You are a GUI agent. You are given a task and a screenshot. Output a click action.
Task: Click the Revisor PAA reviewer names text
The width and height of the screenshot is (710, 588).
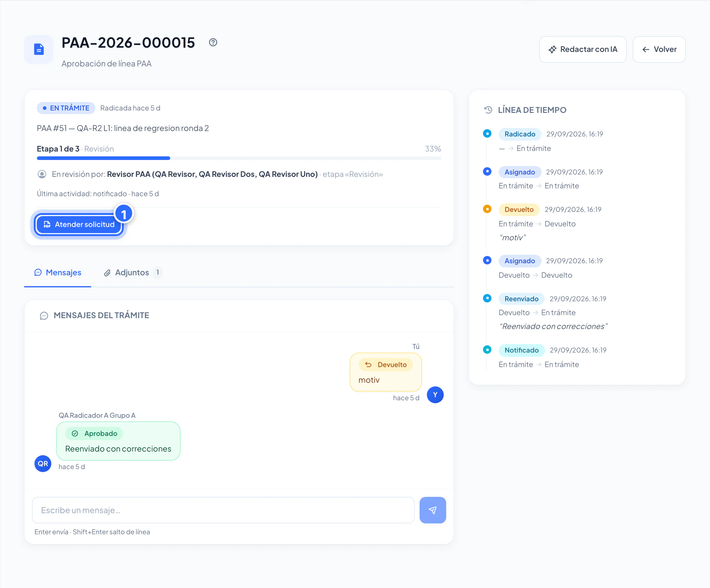click(212, 174)
